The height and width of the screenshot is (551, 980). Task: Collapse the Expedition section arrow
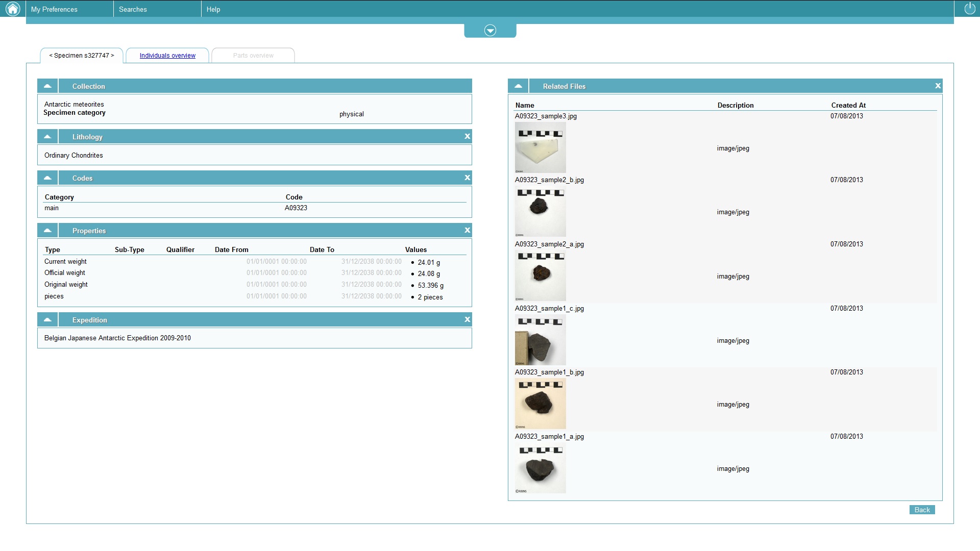[47, 320]
